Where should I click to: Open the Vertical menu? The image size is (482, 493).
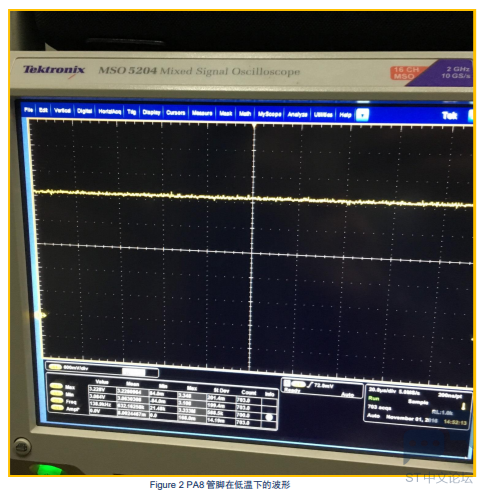click(x=62, y=110)
